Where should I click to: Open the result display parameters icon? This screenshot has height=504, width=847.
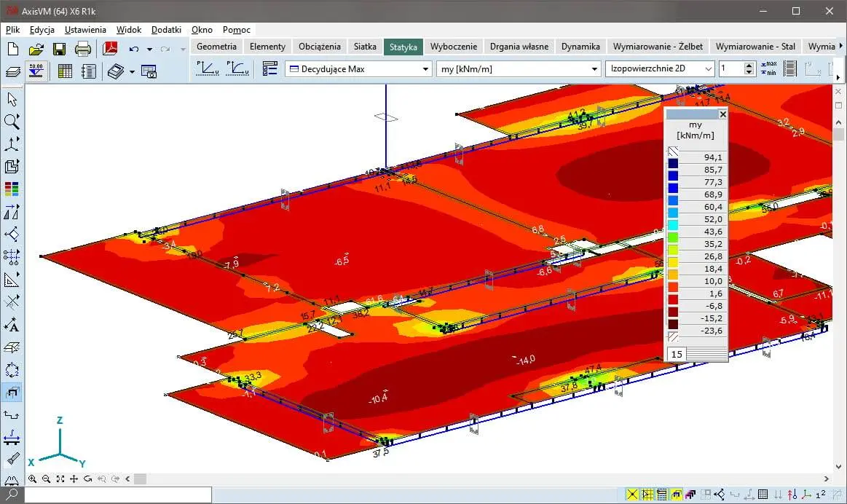point(270,68)
